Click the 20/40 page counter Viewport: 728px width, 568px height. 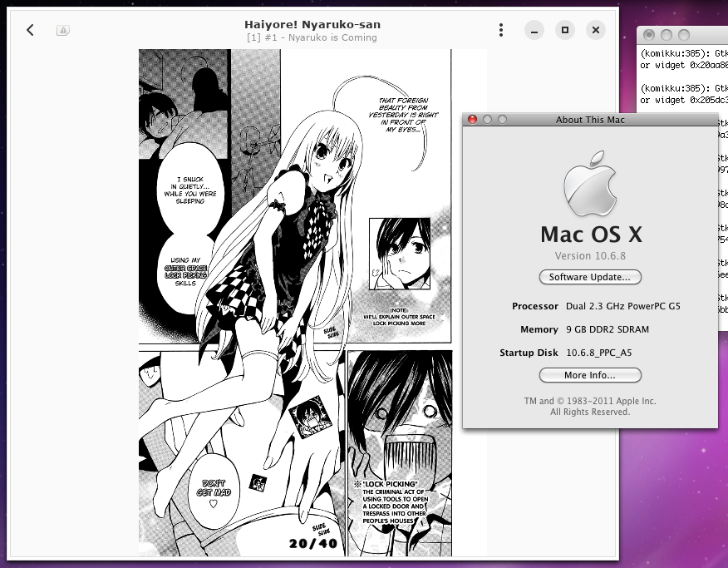click(x=313, y=543)
